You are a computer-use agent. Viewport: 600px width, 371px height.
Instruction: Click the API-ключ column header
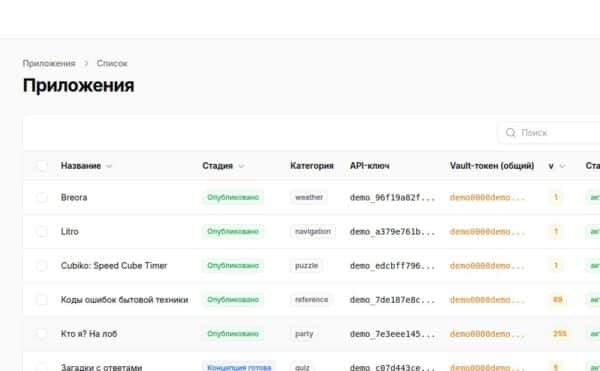point(369,166)
